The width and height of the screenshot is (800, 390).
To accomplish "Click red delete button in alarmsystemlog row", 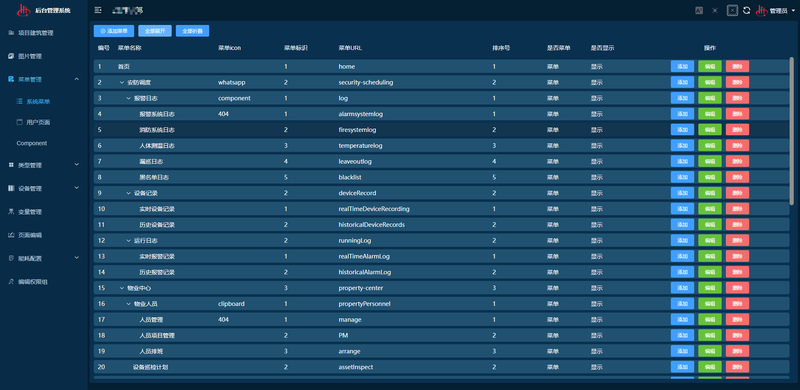I will click(x=737, y=114).
